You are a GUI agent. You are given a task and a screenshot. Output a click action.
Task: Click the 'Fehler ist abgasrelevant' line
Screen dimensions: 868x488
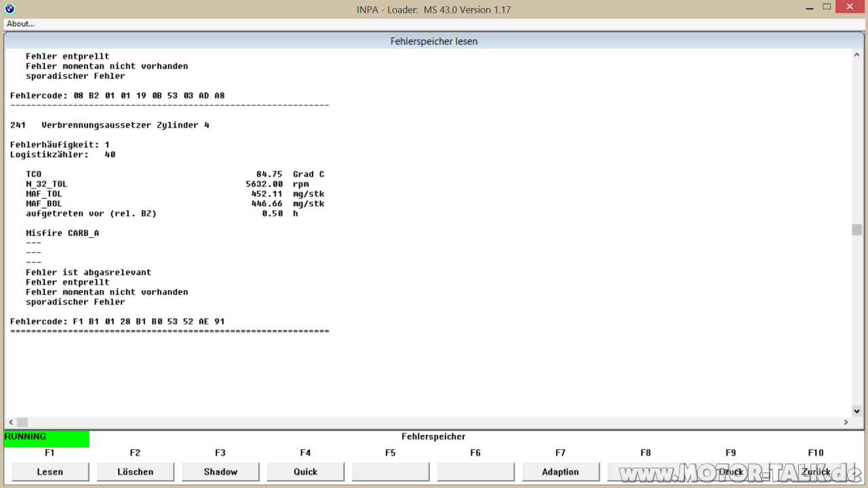coord(89,272)
